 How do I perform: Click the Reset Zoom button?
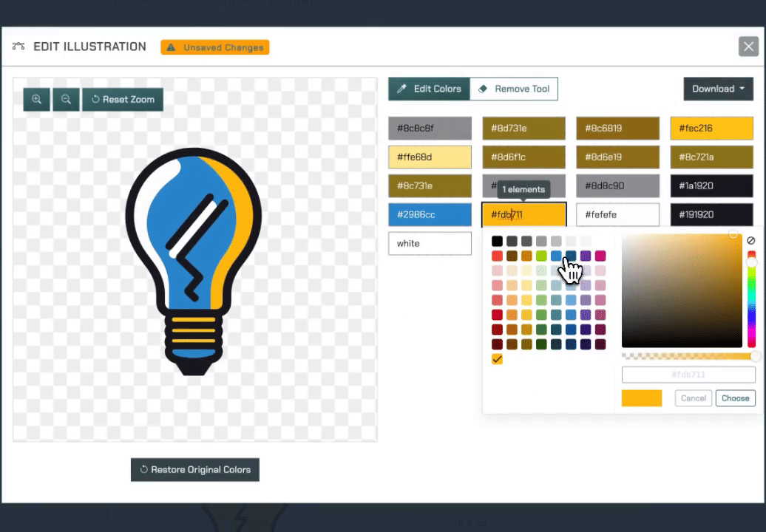tap(122, 100)
